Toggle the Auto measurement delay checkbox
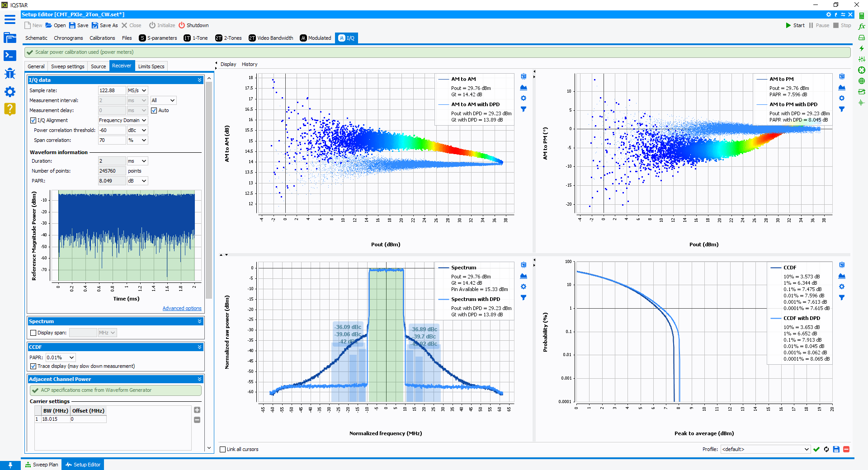This screenshot has width=868, height=470. tap(154, 110)
